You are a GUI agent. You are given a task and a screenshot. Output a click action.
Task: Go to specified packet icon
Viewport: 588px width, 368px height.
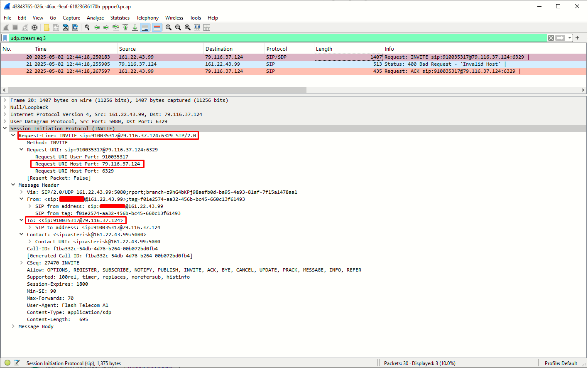116,27
